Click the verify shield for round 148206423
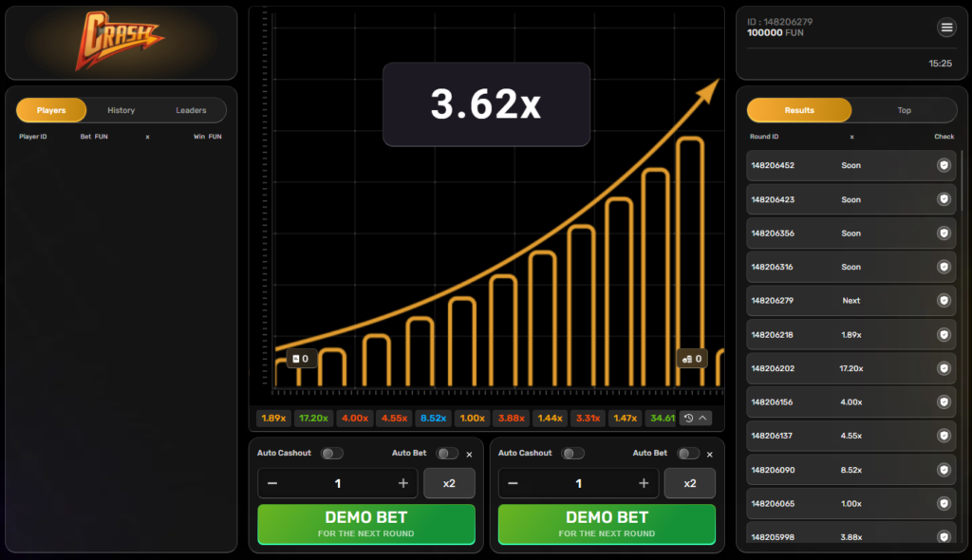The image size is (972, 560). (x=944, y=199)
